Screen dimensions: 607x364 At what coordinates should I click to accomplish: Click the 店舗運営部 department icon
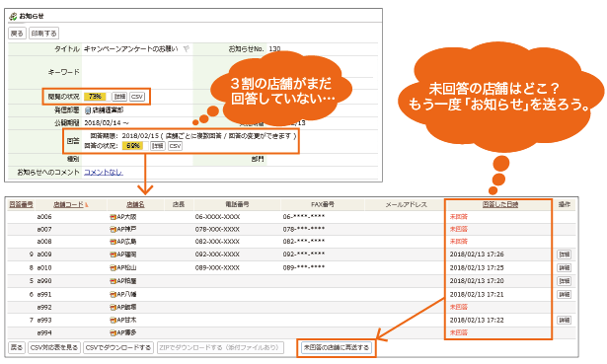[x=88, y=110]
